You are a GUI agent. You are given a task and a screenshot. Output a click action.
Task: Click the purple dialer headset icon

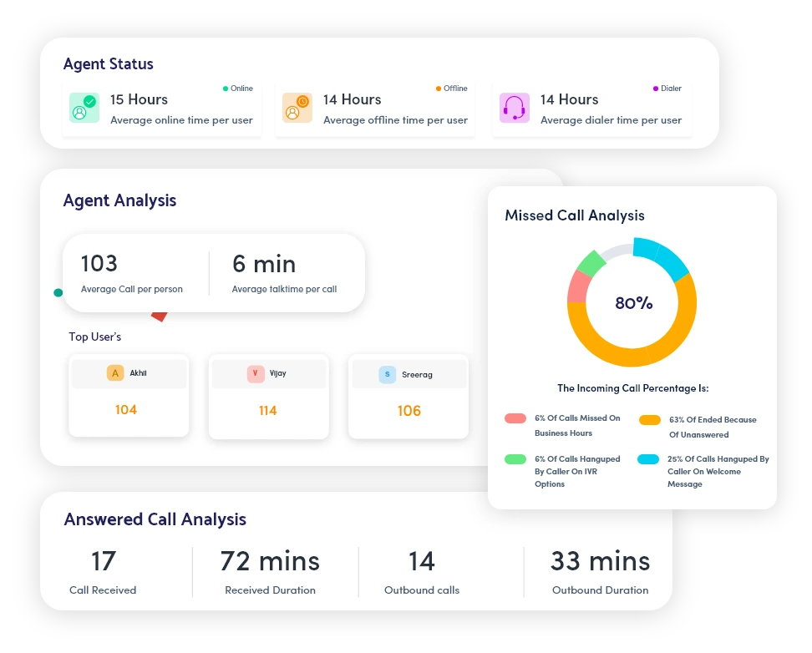coord(515,108)
